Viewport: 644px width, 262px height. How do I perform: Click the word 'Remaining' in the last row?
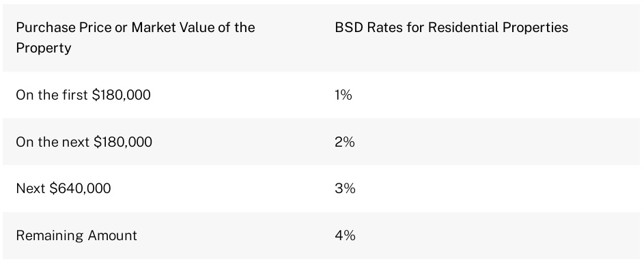(49, 236)
